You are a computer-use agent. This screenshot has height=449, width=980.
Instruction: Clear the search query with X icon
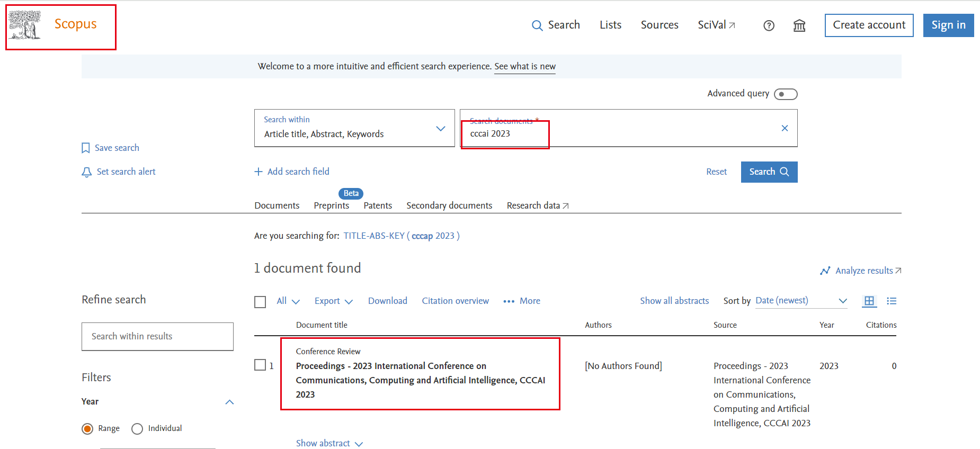click(785, 128)
